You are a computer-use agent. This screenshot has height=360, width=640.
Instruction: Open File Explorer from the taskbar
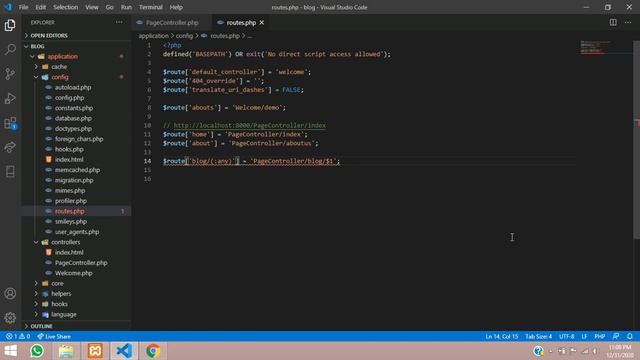pyautogui.click(x=66, y=351)
